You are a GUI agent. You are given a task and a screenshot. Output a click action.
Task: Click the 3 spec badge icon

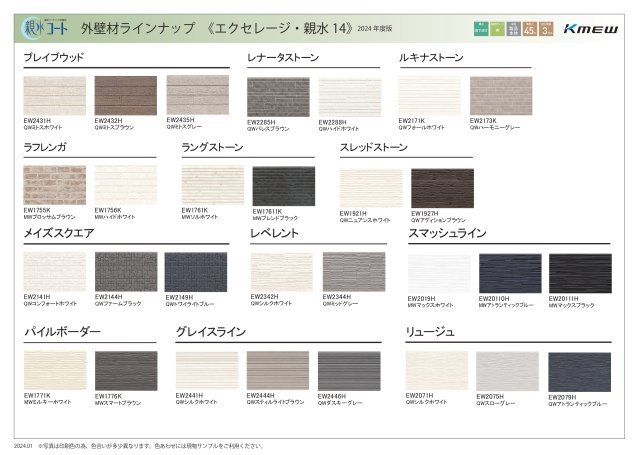(x=546, y=28)
